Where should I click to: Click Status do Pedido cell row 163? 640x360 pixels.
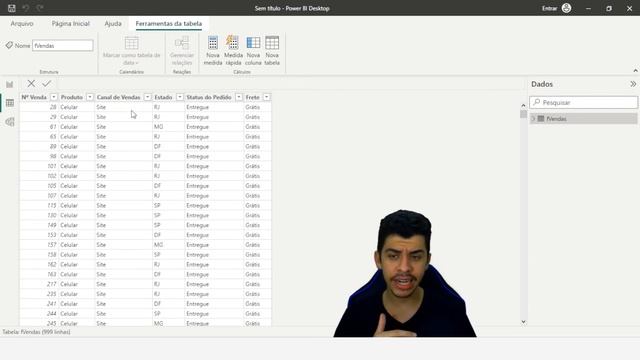[x=214, y=274]
